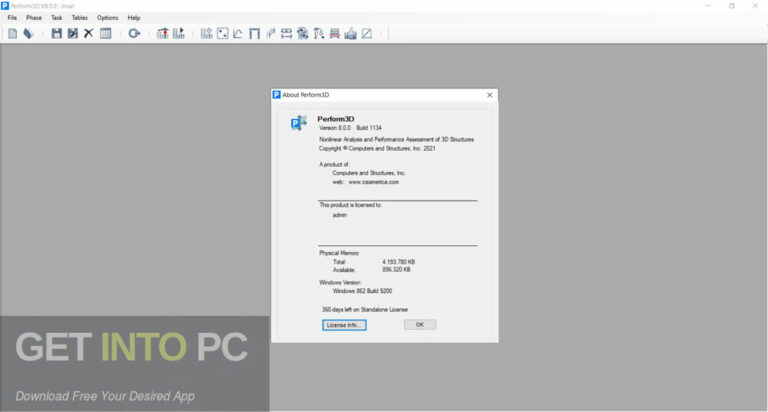Click the save floppy disk icon
The width and height of the screenshot is (768, 412).
coord(57,33)
